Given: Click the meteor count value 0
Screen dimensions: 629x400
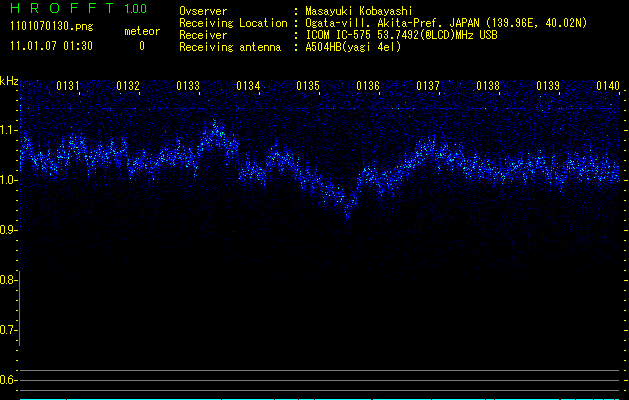Looking at the screenshot, I should pos(141,46).
